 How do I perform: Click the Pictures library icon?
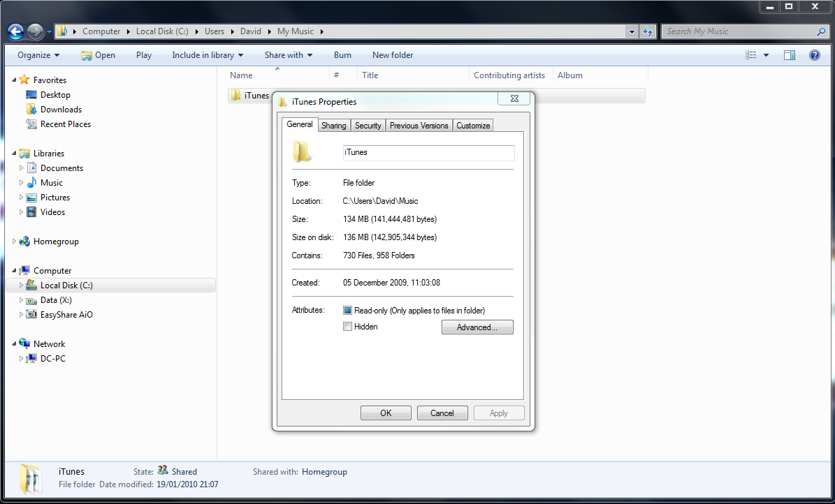click(x=31, y=198)
